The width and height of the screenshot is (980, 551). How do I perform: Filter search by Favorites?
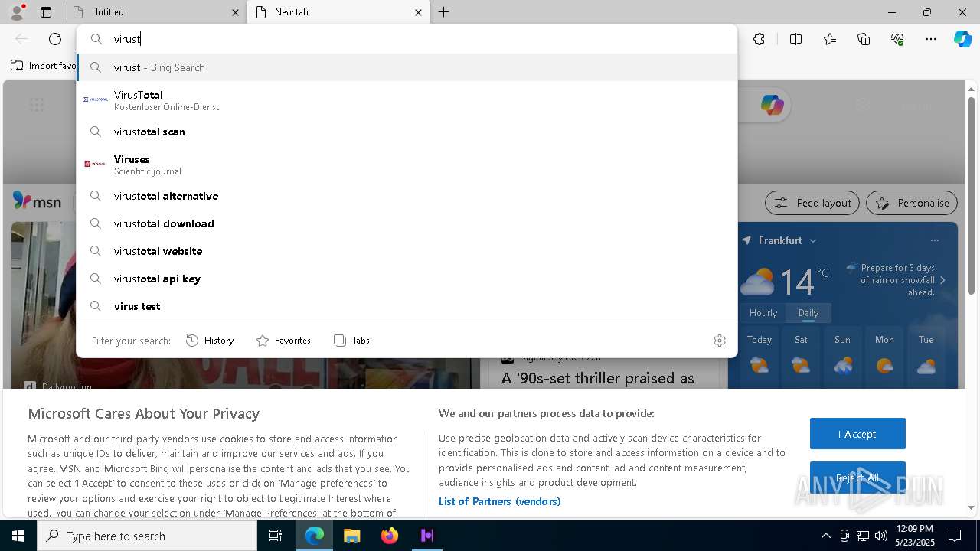click(283, 341)
